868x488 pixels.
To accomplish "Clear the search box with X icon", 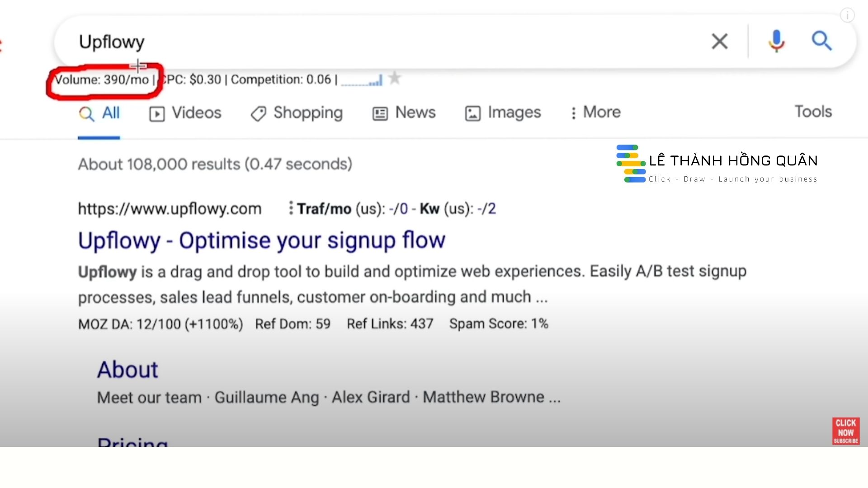I will [x=719, y=42].
